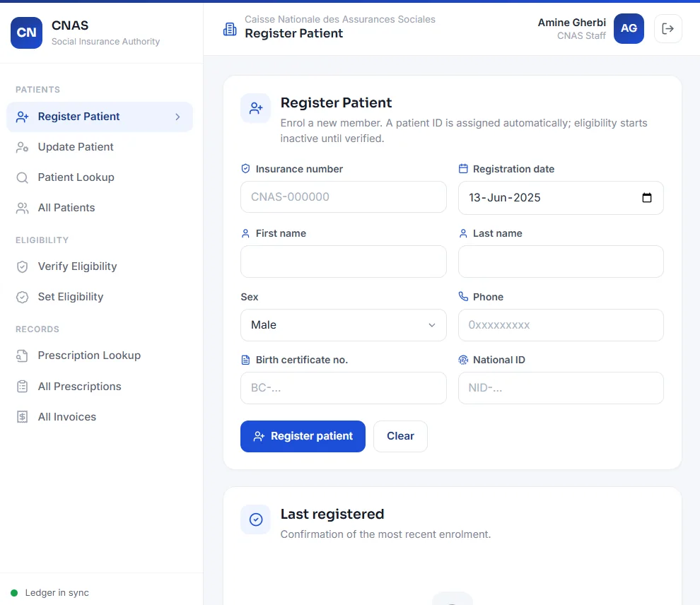Click the Register Patient sidebar icon
The width and height of the screenshot is (700, 605).
point(23,117)
